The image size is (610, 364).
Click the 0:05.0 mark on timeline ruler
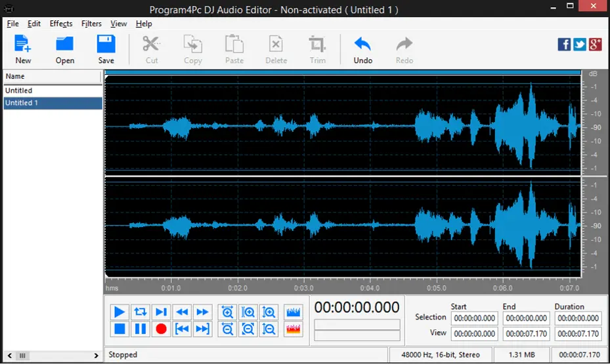(437, 288)
